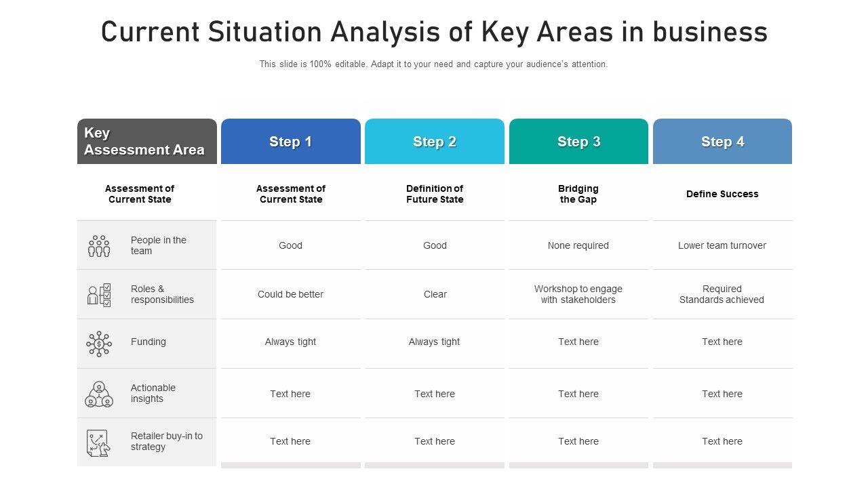Select the Step 1 header tab
868x488 pixels.
click(x=290, y=142)
